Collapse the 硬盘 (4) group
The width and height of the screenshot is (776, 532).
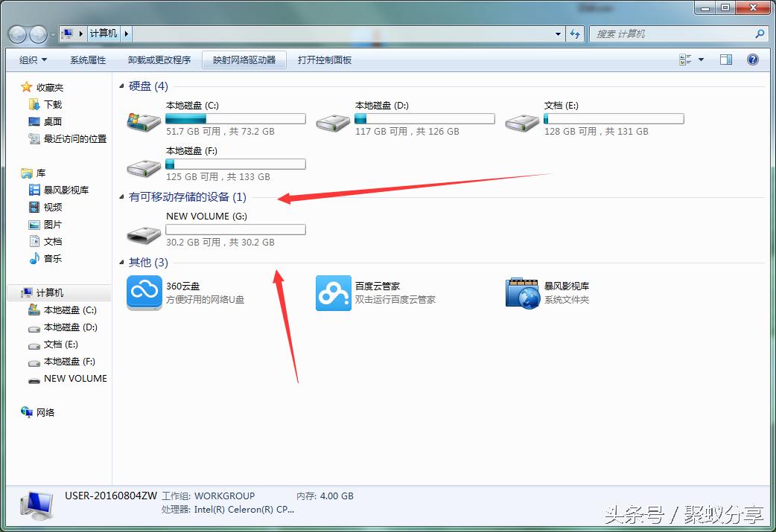[122, 87]
